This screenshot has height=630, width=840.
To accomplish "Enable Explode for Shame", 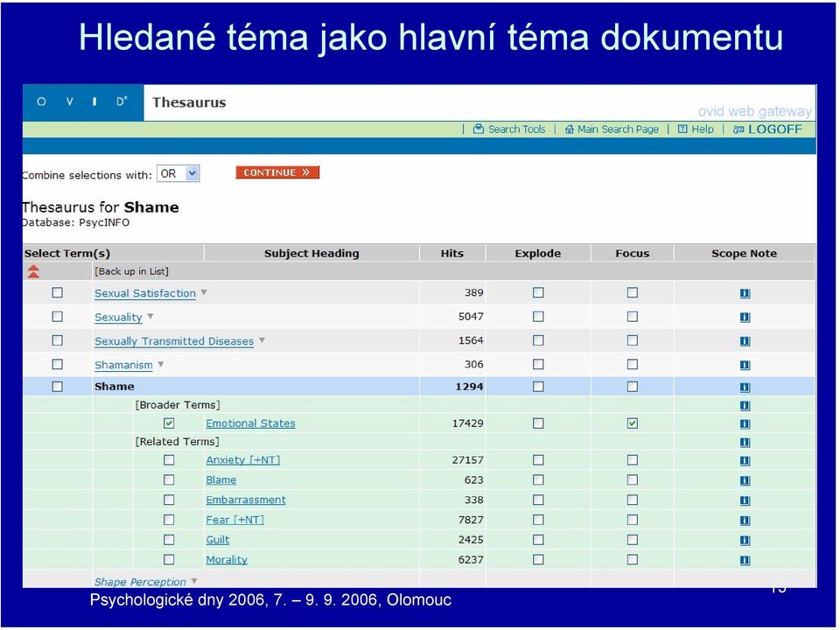I will pos(538,386).
